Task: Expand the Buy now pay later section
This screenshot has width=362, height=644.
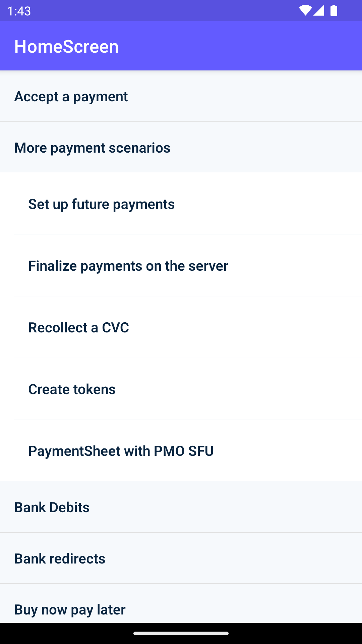Action: coord(70,609)
